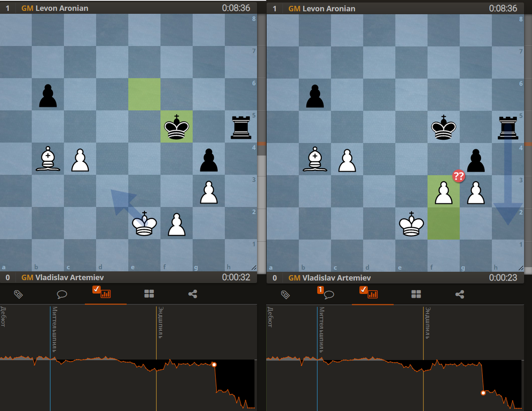This screenshot has width=532, height=411.
Task: Select the black pawn on g4, left board
Action: (x=208, y=160)
